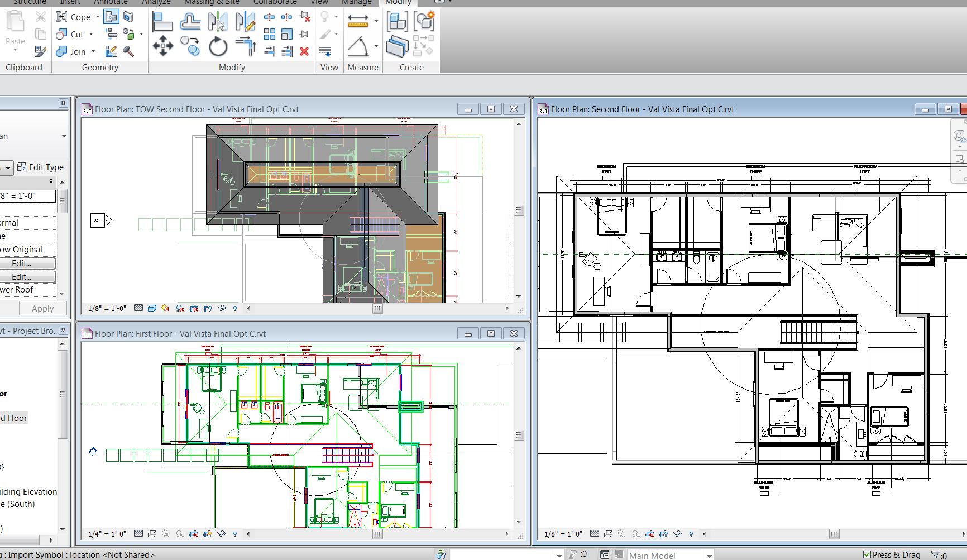Click the Apply button in Properties
967x560 pixels.
tap(42, 308)
